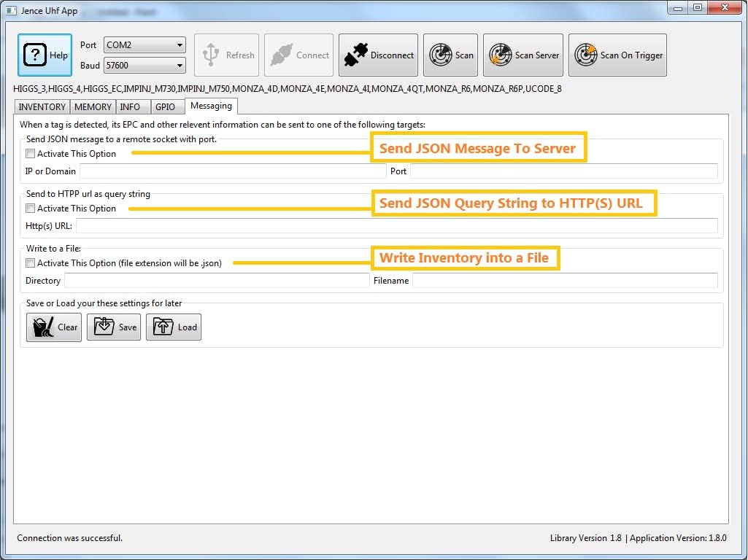Select the GPIO tab

pos(165,107)
